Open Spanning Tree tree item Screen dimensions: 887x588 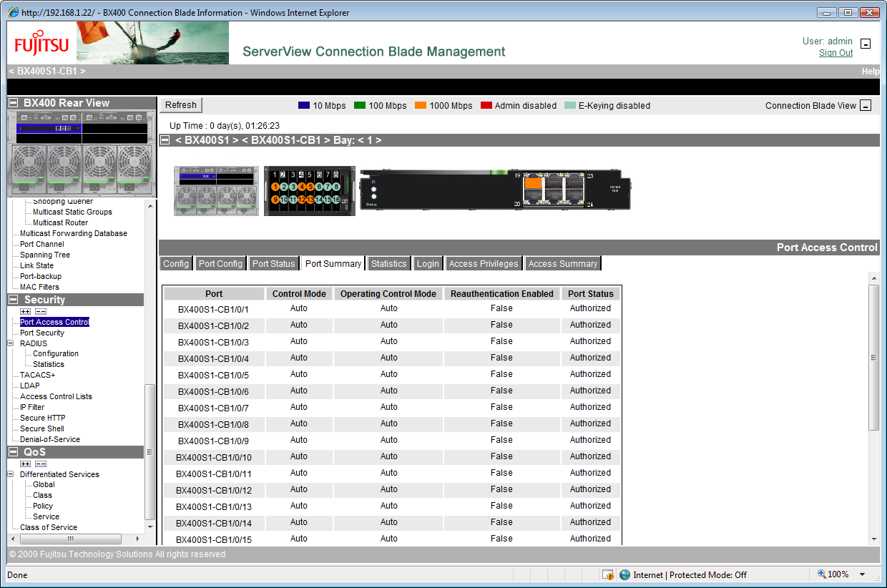pyautogui.click(x=45, y=255)
